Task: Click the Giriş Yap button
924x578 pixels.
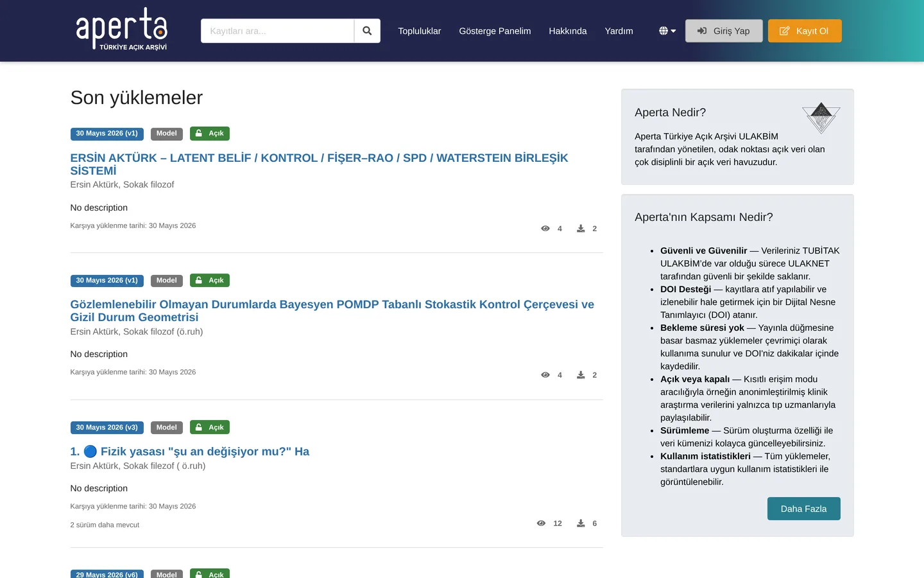Action: point(724,31)
